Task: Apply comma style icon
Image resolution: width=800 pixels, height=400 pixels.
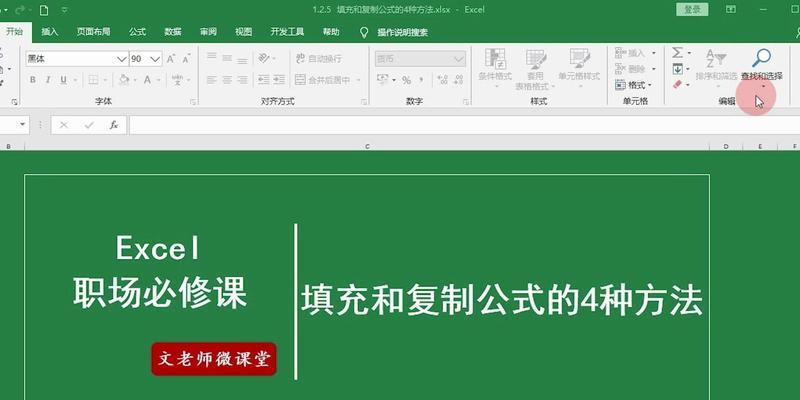Action: tap(421, 80)
